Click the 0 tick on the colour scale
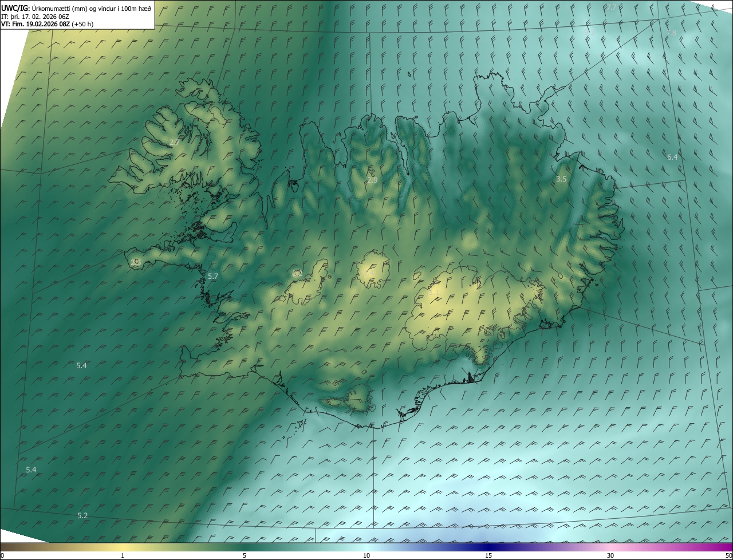The height and width of the screenshot is (560, 733). [2, 556]
